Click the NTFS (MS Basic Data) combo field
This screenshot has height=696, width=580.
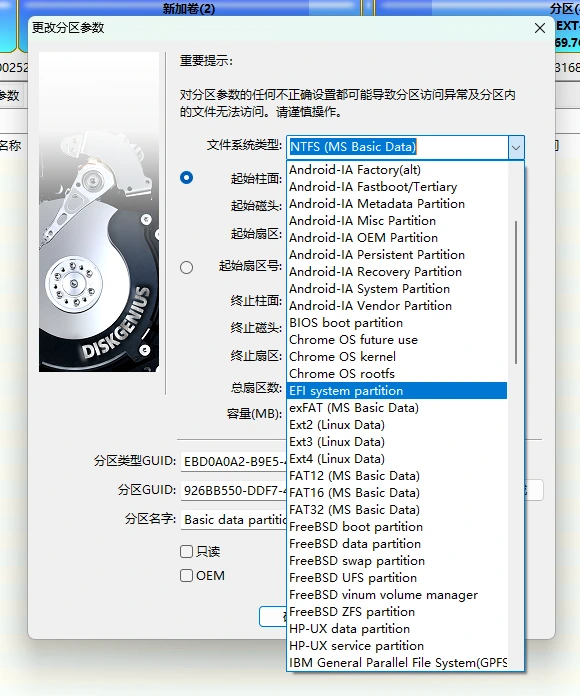398,147
